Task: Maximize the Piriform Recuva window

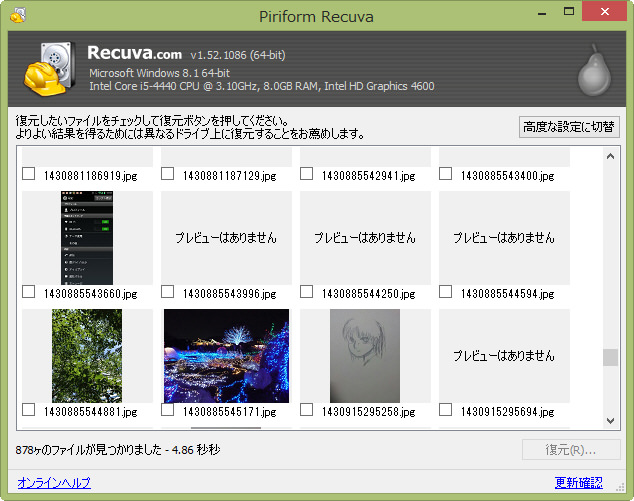Action: point(569,12)
